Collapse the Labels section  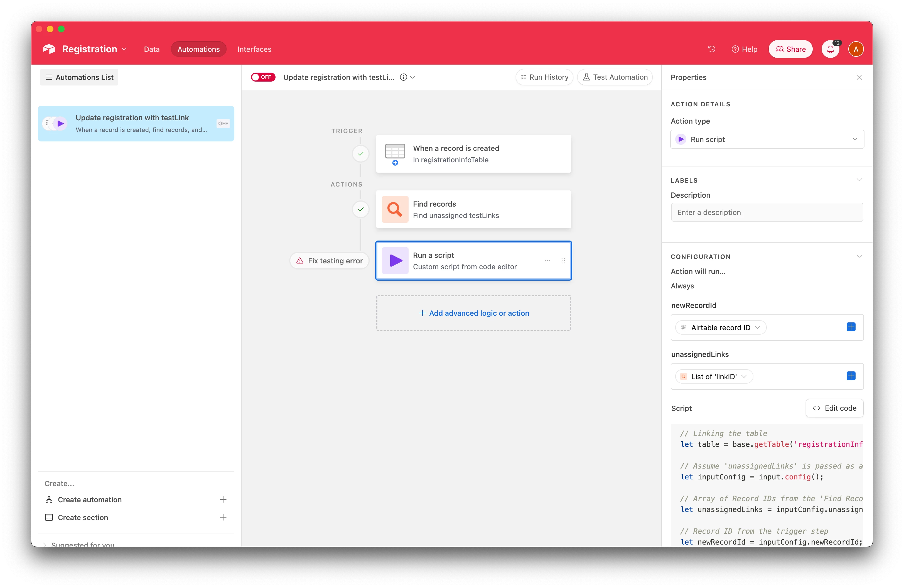(859, 180)
